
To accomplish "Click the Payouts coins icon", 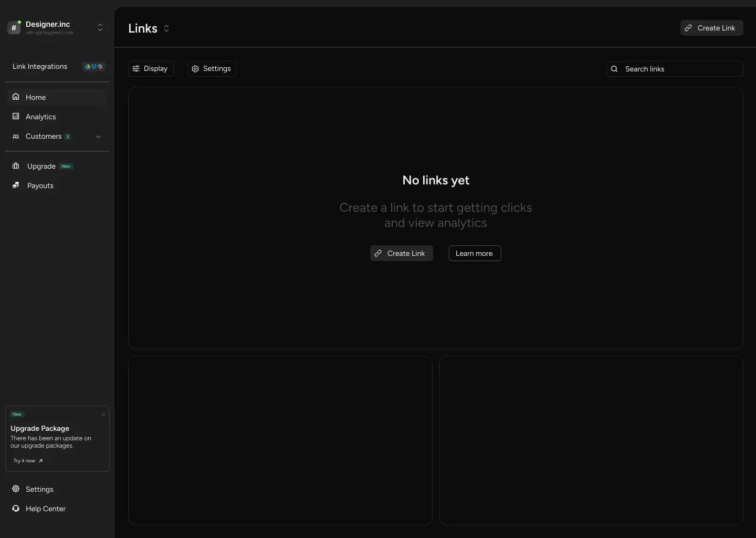I will (x=16, y=185).
